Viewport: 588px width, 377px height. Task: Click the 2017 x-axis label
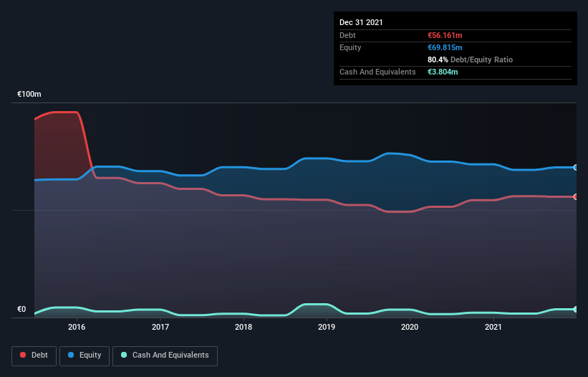(160, 327)
